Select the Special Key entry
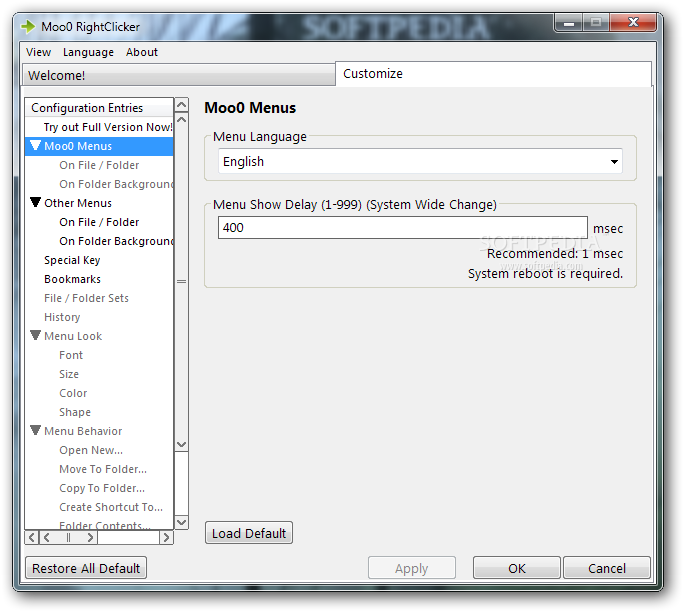 click(x=72, y=260)
